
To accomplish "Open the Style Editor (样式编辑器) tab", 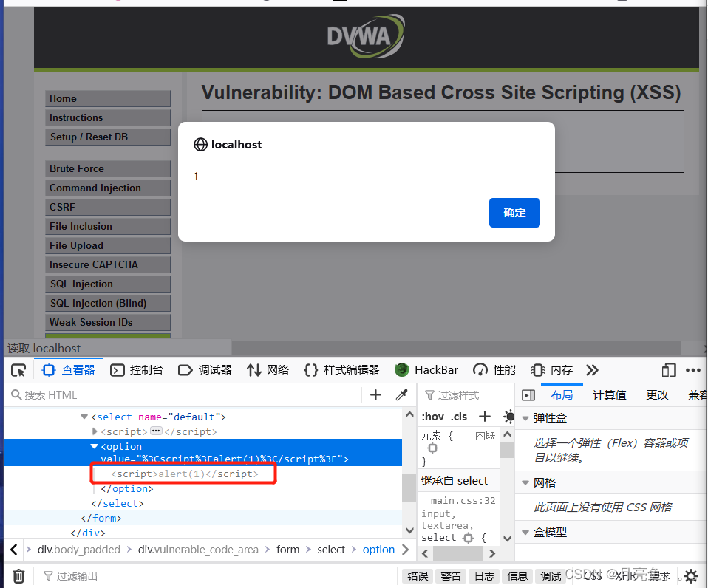I will pyautogui.click(x=342, y=370).
